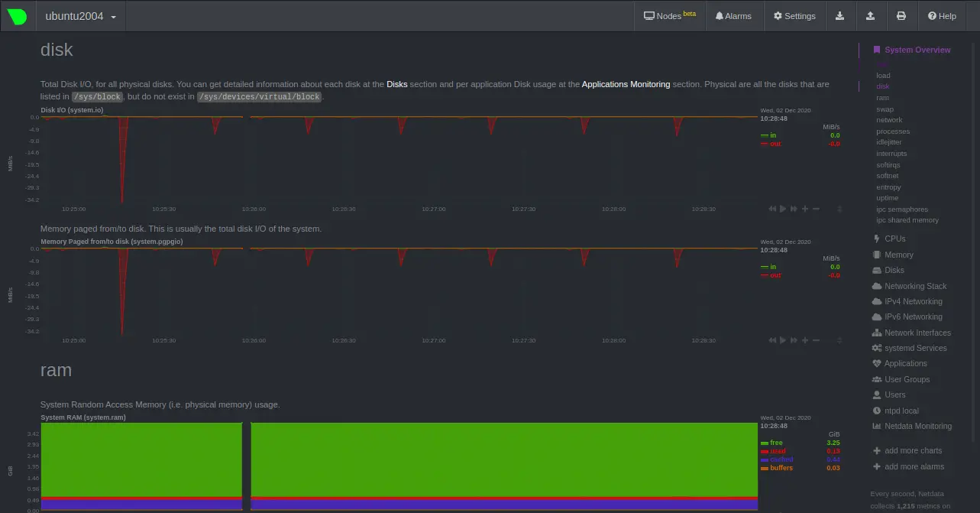The image size is (980, 513).
Task: Zoom in Disk I/O chart with plus icon
Action: point(805,209)
